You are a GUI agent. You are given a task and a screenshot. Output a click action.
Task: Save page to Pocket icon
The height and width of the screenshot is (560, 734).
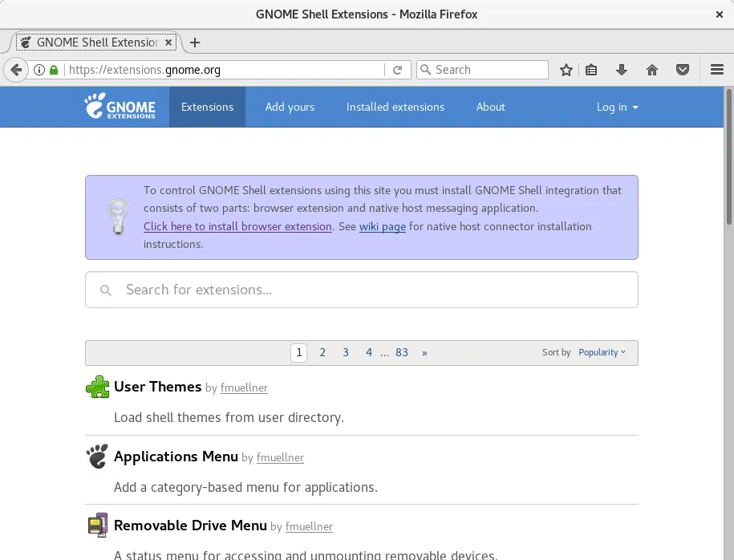(683, 70)
